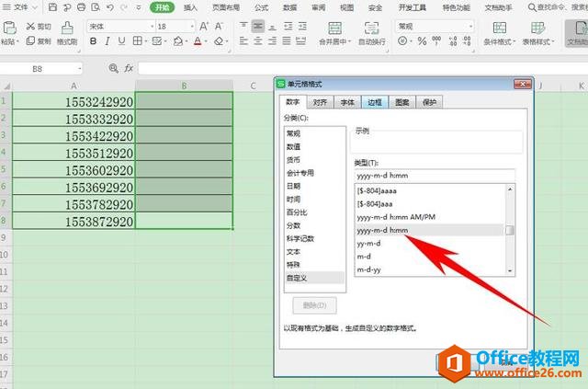Click the Cut (剪切) icon
This screenshot has width=588, height=389.
tap(39, 27)
